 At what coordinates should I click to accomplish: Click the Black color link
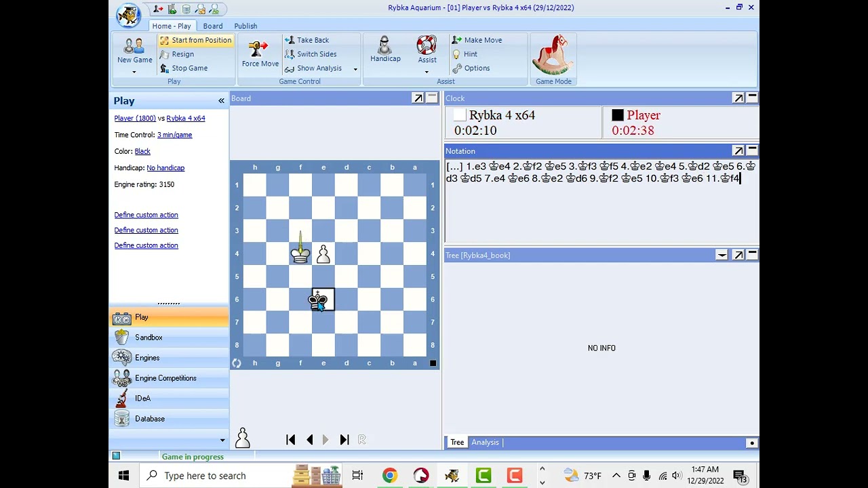click(x=142, y=151)
